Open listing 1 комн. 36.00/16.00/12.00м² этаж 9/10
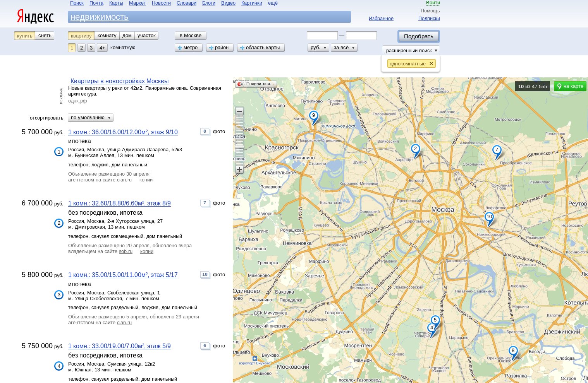 (123, 132)
